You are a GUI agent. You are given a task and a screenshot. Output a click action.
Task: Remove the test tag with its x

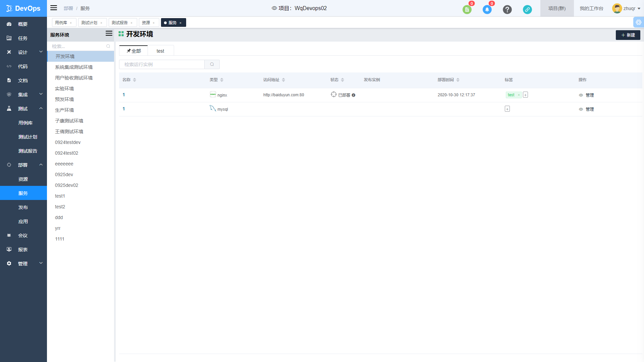pyautogui.click(x=519, y=95)
